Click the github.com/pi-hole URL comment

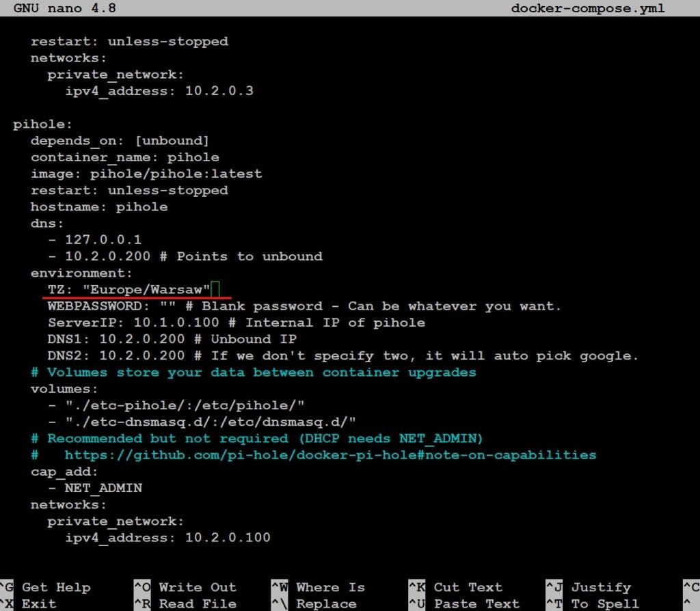(x=313, y=455)
